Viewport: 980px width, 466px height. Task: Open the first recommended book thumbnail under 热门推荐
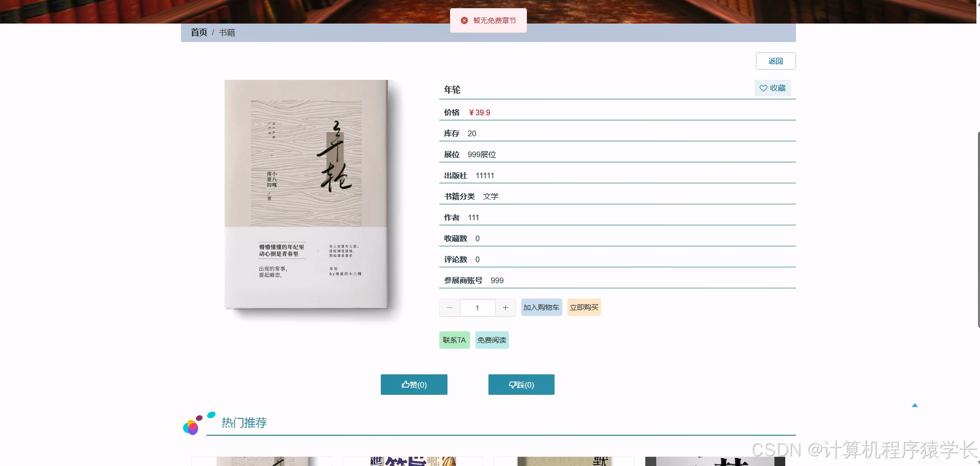[261, 461]
